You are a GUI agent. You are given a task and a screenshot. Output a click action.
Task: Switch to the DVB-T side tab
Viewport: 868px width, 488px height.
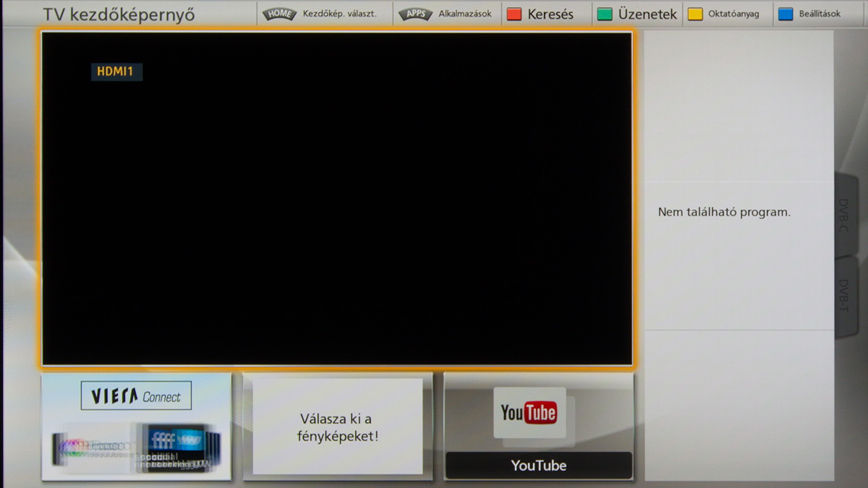(x=843, y=296)
